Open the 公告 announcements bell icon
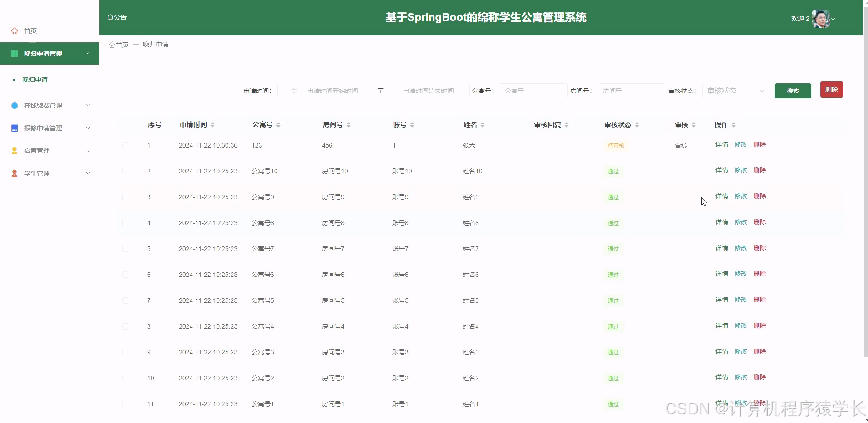 coord(110,17)
